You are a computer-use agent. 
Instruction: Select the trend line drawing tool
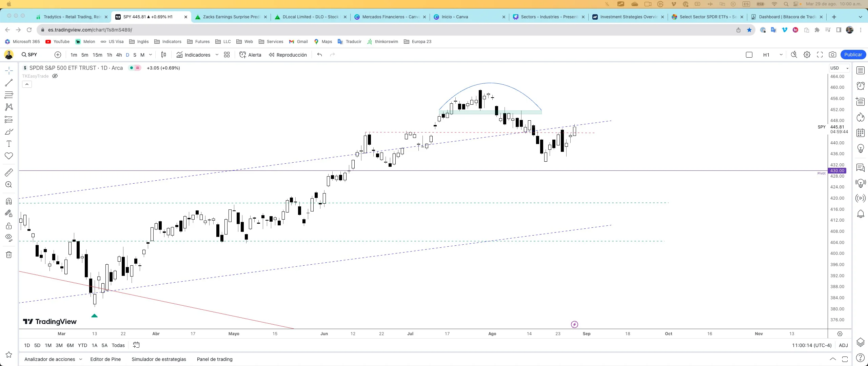pos(9,82)
